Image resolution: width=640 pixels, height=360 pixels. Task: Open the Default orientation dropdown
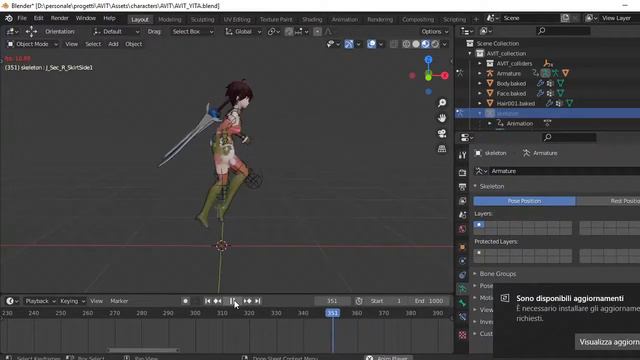click(116, 32)
